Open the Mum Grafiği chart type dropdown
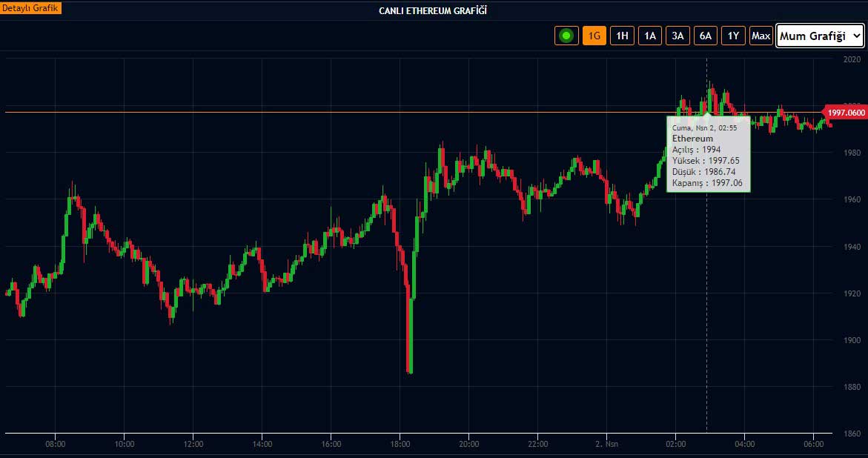Screen dimensions: 868x458 [x=820, y=36]
